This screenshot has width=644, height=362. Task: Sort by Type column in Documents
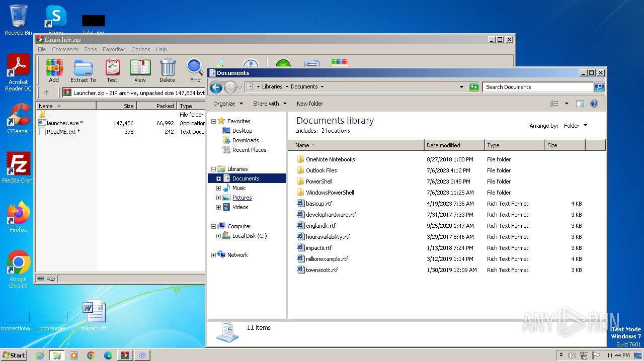coord(515,145)
